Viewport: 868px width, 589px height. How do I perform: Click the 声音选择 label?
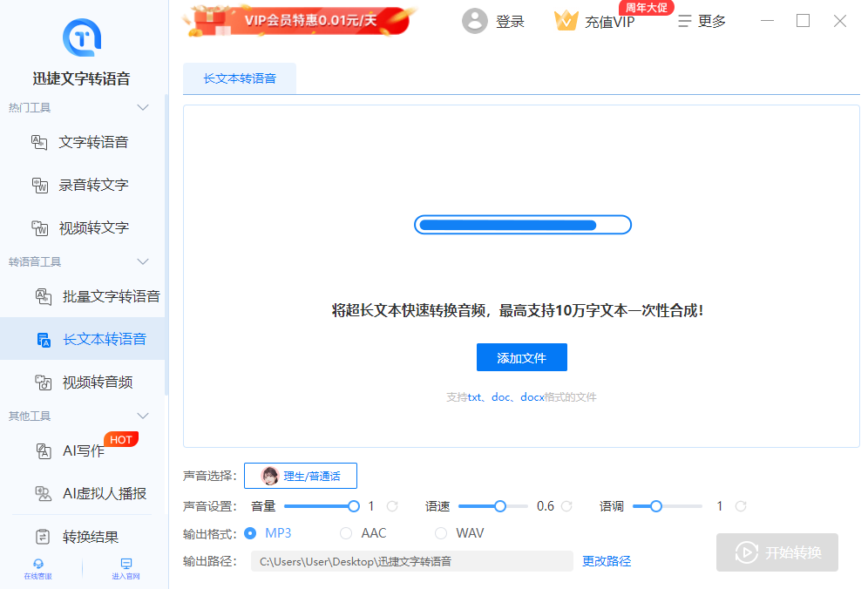point(210,476)
